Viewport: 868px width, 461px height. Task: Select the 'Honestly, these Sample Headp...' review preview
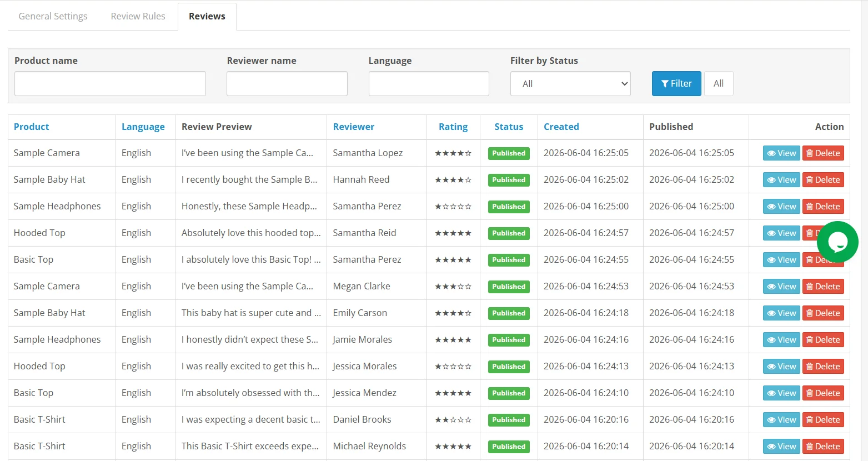tap(249, 206)
